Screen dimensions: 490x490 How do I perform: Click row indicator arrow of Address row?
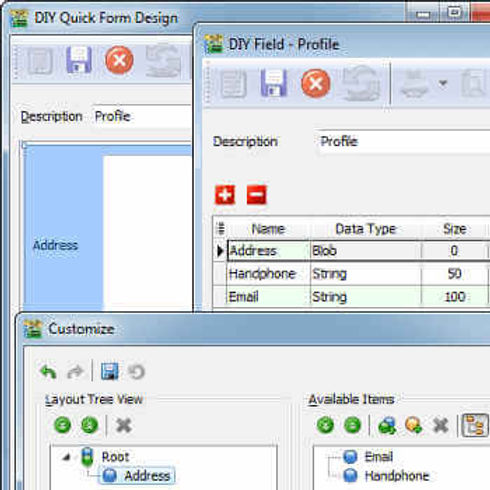click(x=220, y=251)
